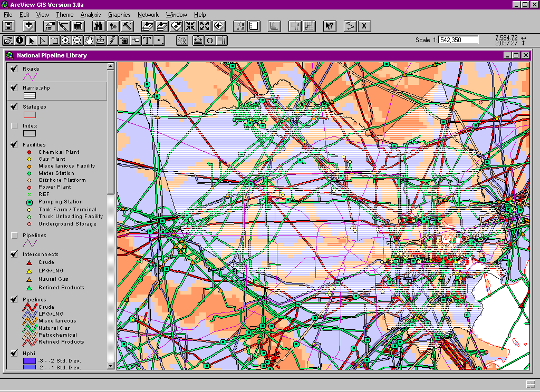Click the Meter Station legend label
The image size is (540, 392).
tap(56, 173)
